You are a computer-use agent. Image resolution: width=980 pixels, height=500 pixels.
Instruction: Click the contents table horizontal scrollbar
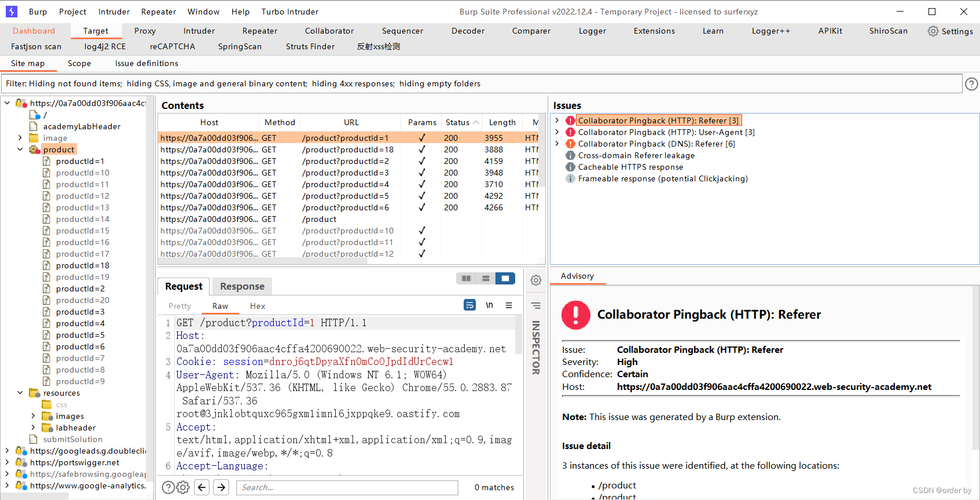(263, 261)
